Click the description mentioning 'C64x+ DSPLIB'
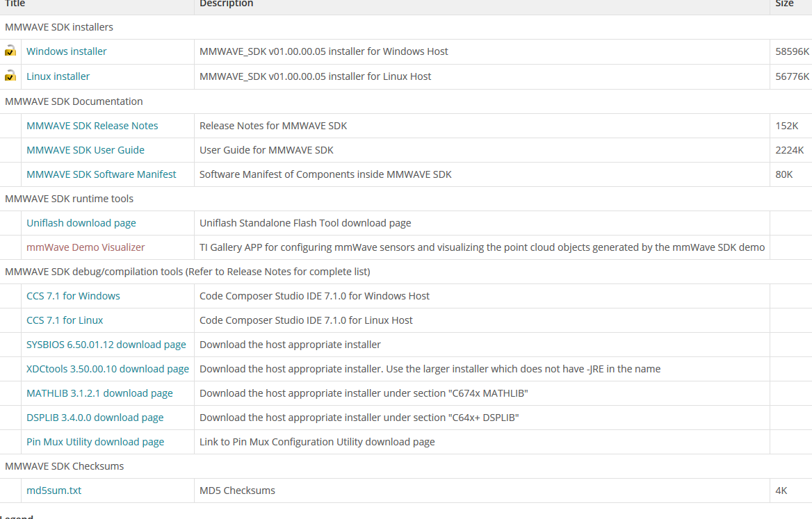 (359, 418)
